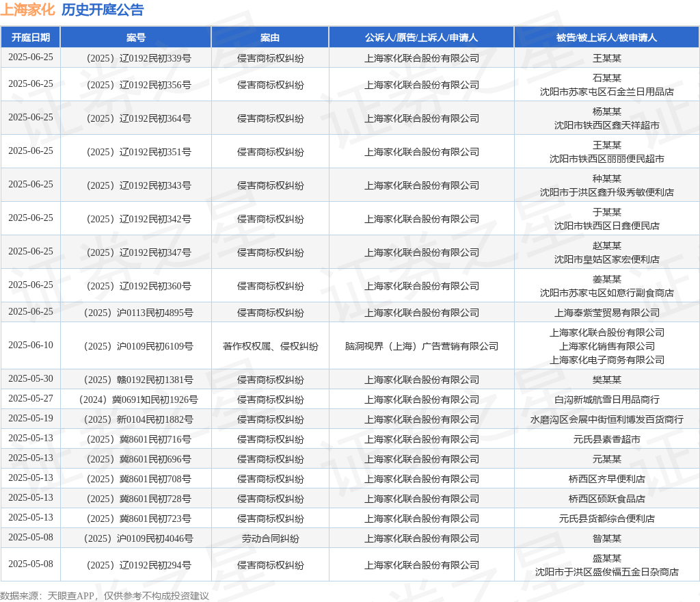Click defendant 元氏县货都综合便利店
The width and height of the screenshot is (700, 602).
point(607,519)
